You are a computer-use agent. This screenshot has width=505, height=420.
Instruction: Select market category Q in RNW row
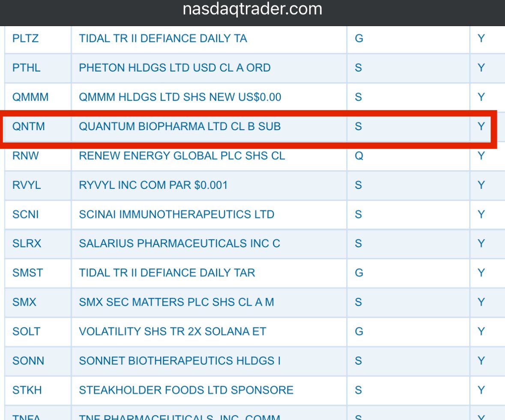tap(359, 156)
